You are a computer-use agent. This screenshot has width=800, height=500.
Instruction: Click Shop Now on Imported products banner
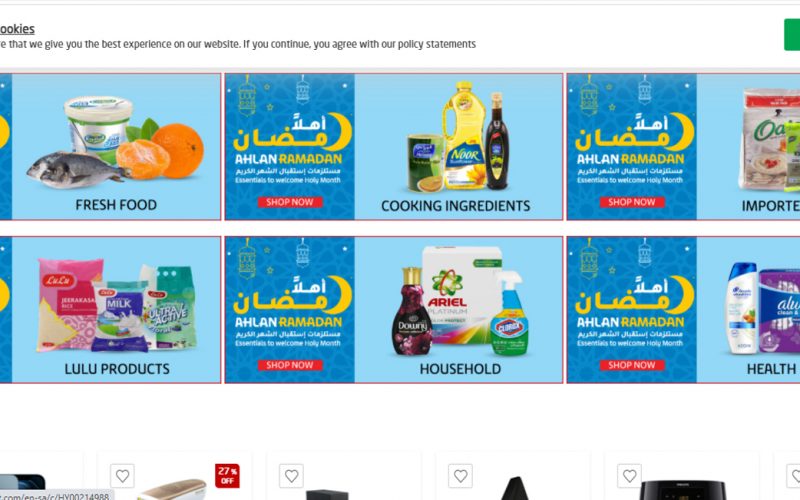(632, 202)
